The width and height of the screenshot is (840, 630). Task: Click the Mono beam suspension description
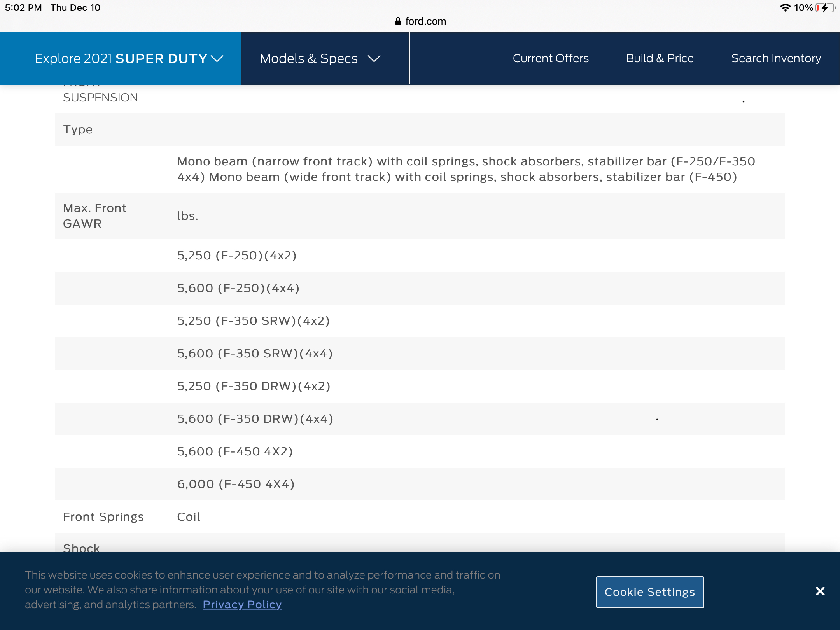pos(466,169)
